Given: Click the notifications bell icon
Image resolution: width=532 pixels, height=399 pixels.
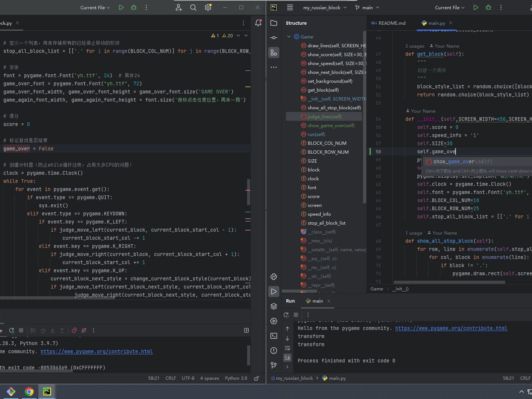Looking at the screenshot, I should (258, 23).
